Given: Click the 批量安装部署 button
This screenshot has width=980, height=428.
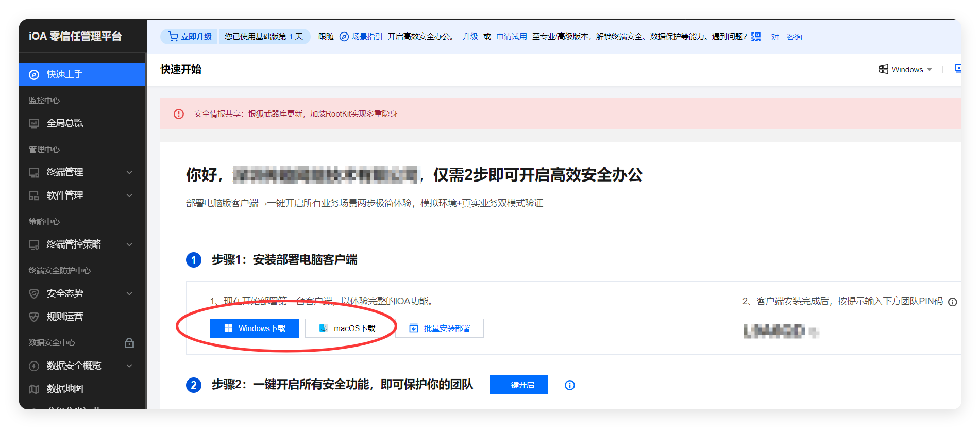Looking at the screenshot, I should [440, 328].
